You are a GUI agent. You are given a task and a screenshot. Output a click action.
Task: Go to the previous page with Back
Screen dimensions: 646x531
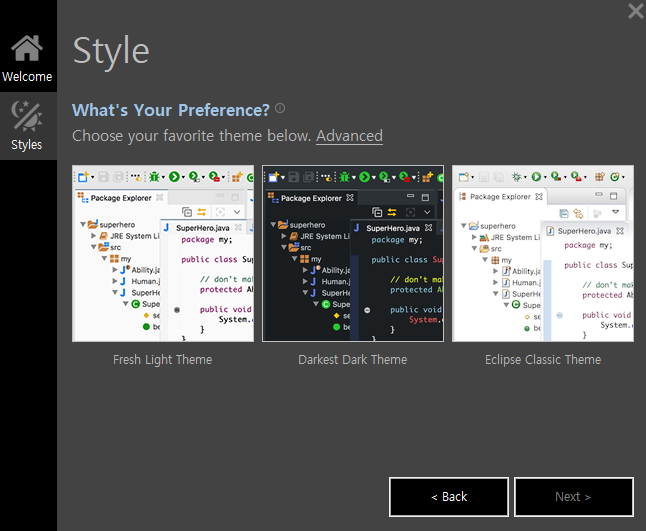point(449,497)
